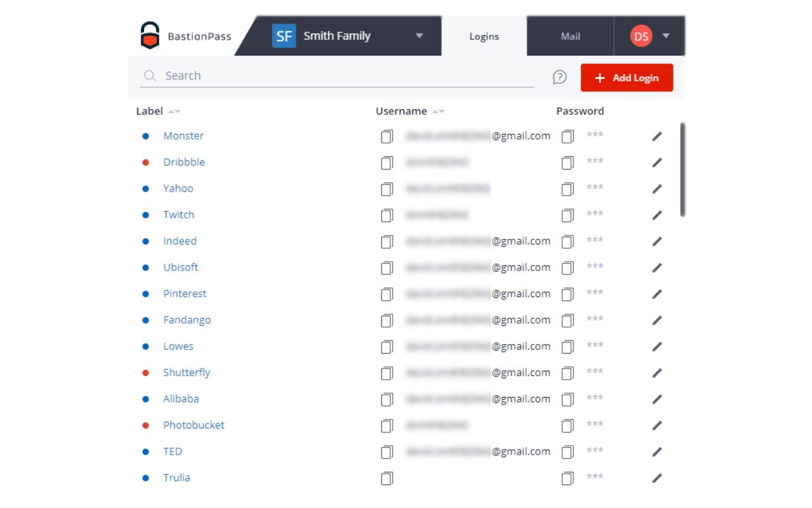This screenshot has height=508, width=812.
Task: Click the BastionPass logo
Action: 186,36
